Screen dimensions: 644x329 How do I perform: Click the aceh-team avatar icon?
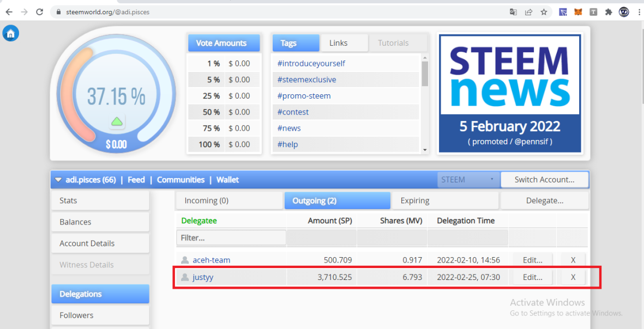point(185,260)
